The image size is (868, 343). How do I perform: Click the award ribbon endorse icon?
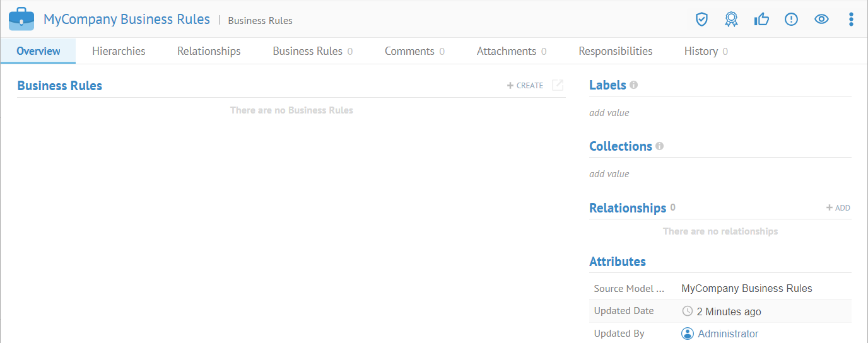pos(731,20)
